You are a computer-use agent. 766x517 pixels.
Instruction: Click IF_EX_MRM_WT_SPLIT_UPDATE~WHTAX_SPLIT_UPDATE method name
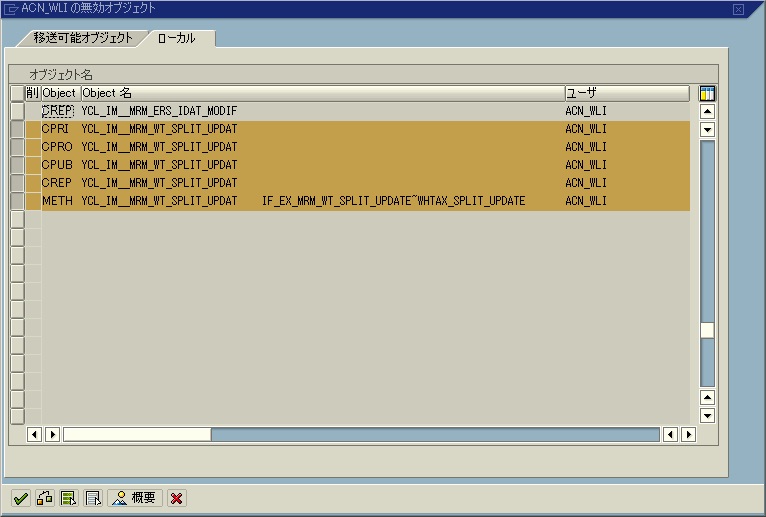(394, 201)
